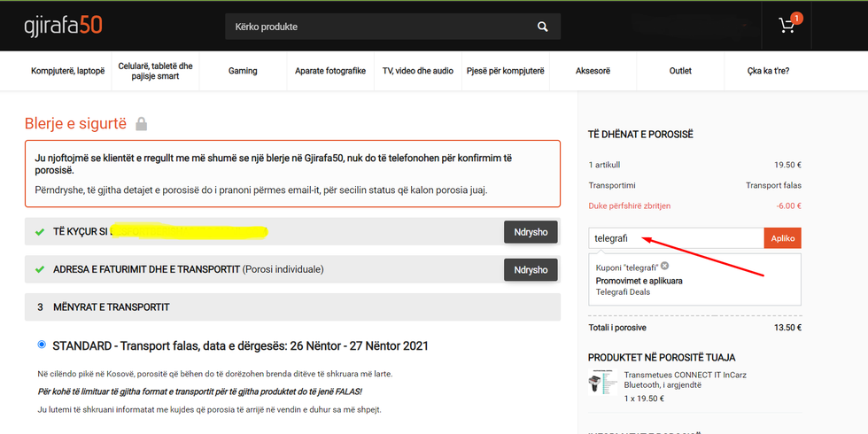
Task: Click the Bluetooth transmitter product thumbnail
Action: coord(603,384)
